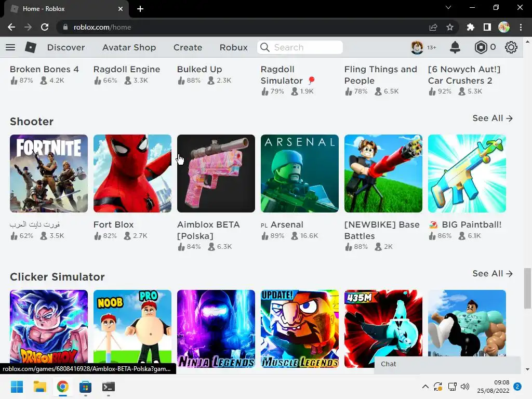Open the Clicker Simulator section heading
The height and width of the screenshot is (399, 532).
click(57, 277)
